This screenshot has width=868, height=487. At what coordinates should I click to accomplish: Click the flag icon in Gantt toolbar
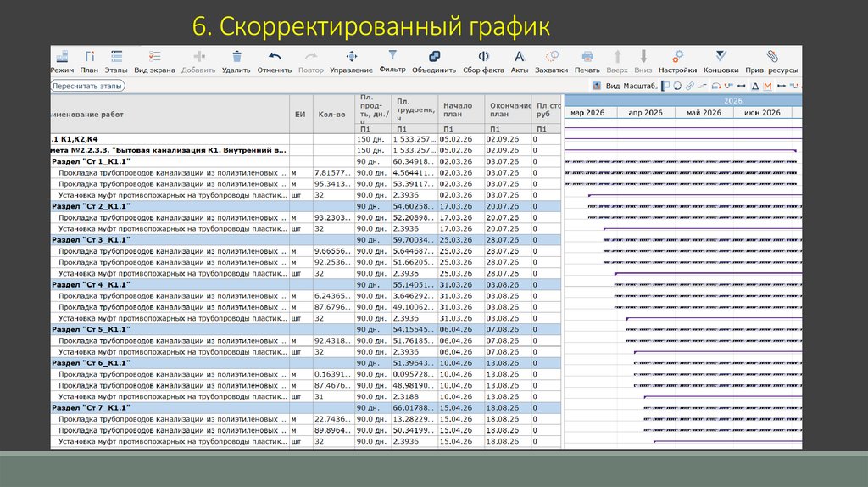point(666,86)
